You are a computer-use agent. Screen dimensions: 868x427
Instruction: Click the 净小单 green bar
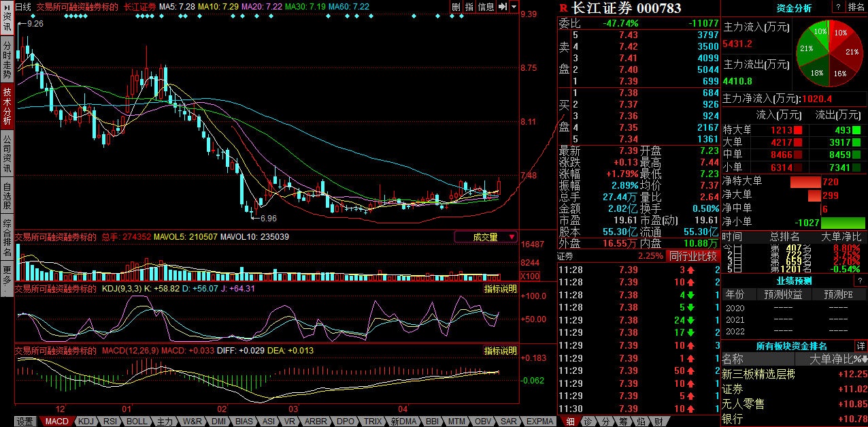coord(844,223)
